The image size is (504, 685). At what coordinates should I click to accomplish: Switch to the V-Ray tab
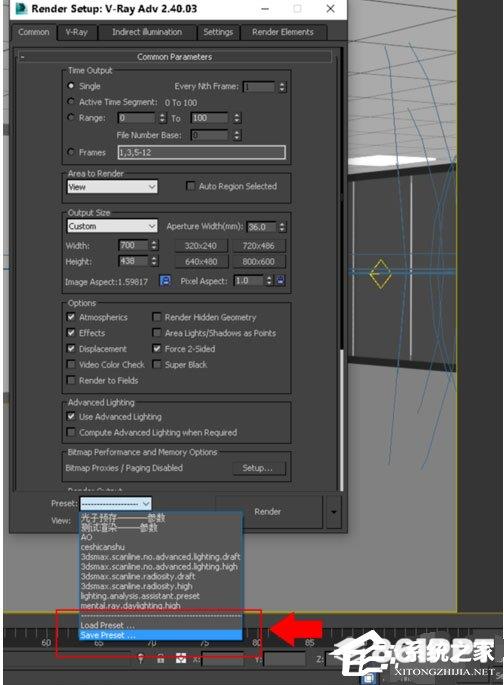pos(76,32)
